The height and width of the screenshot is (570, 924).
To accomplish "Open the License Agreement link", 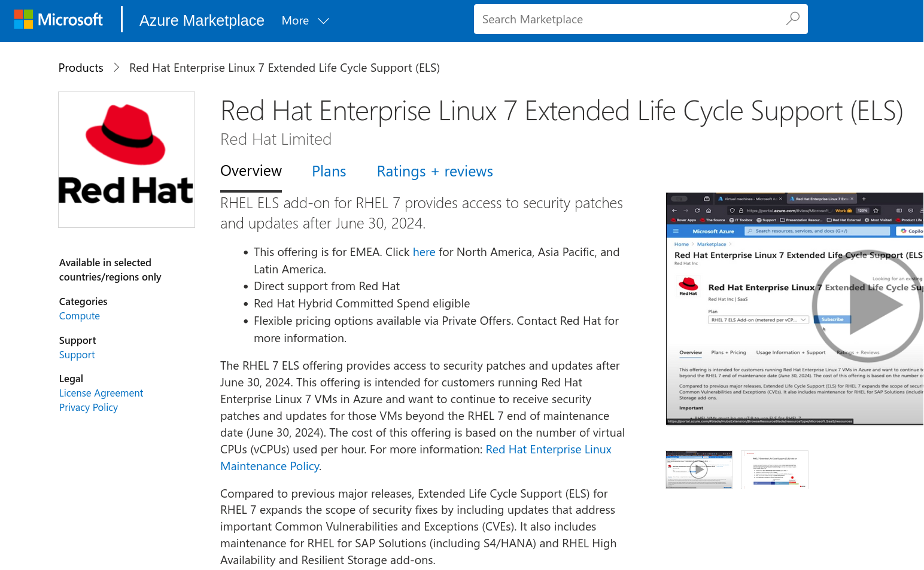I will [x=101, y=393].
